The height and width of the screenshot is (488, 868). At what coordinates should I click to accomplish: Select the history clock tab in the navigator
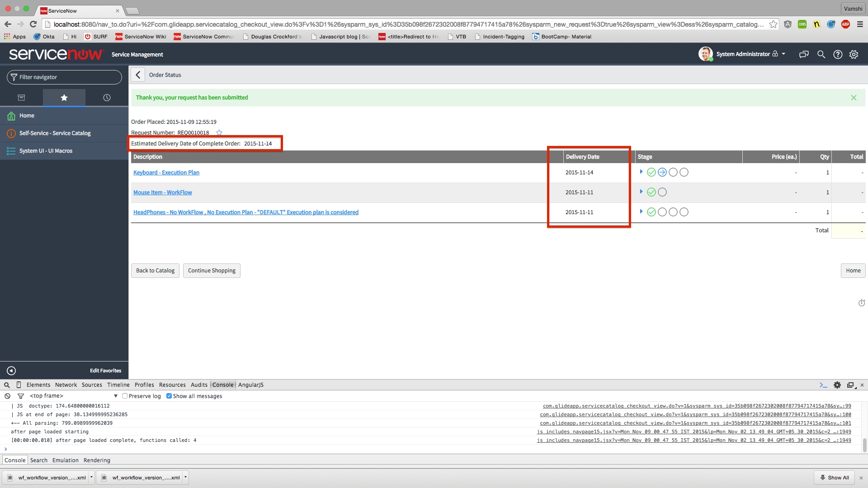click(107, 97)
